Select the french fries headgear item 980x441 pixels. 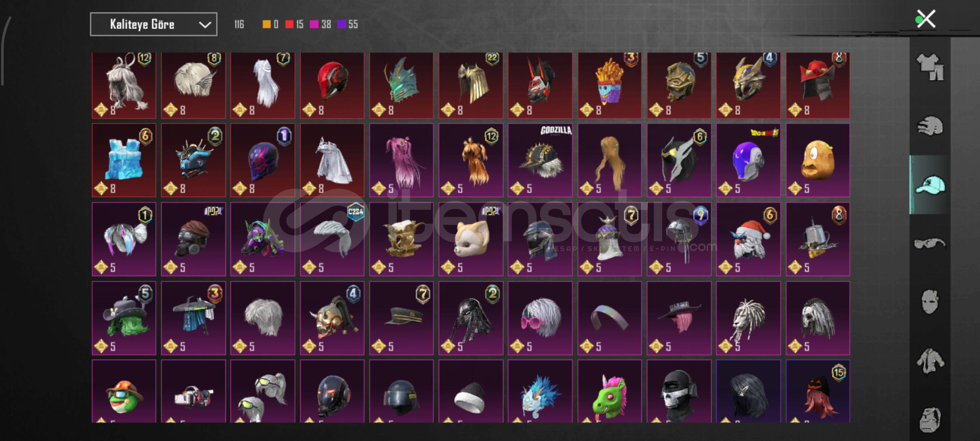[609, 85]
